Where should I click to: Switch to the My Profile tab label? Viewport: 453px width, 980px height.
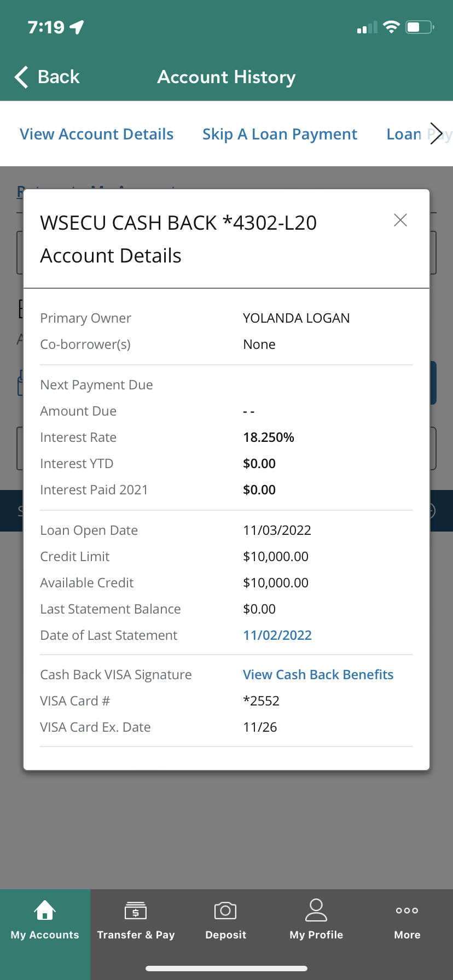[316, 935]
